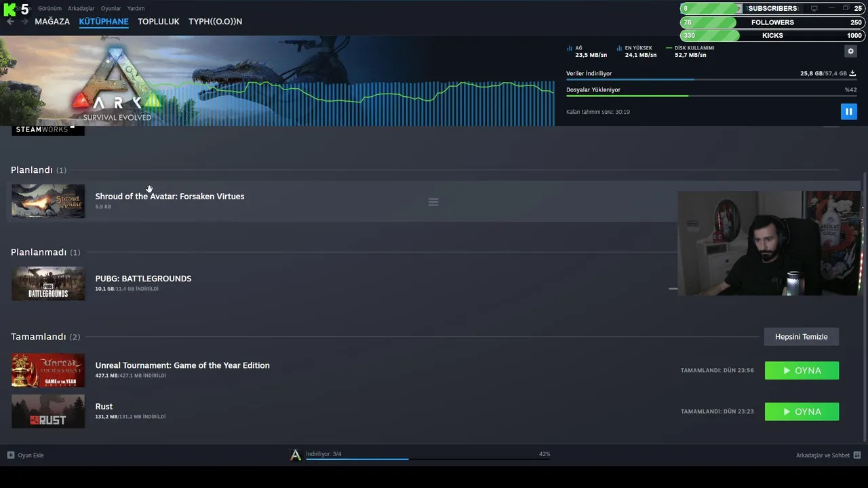The height and width of the screenshot is (488, 868).
Task: Click the Planlandı (1) section header
Action: (39, 170)
